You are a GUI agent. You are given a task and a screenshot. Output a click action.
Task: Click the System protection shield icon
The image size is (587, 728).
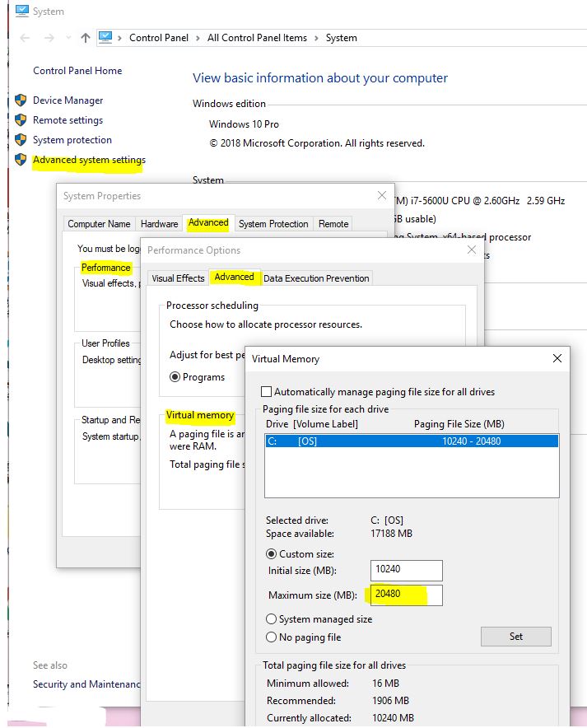point(21,140)
